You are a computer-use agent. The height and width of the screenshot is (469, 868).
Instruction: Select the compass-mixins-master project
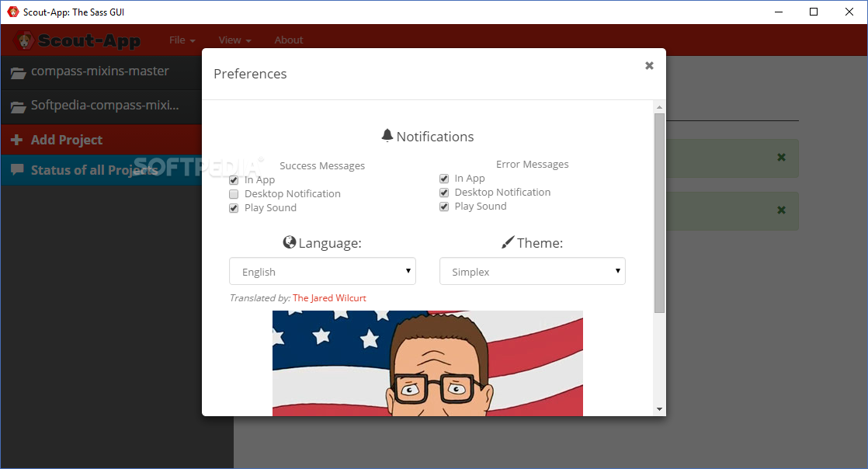[101, 72]
